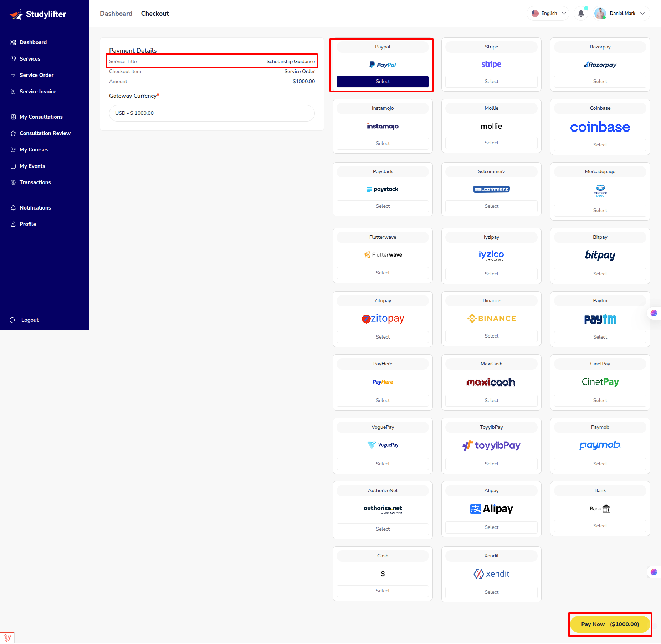Click the Bank building icon

point(606,509)
